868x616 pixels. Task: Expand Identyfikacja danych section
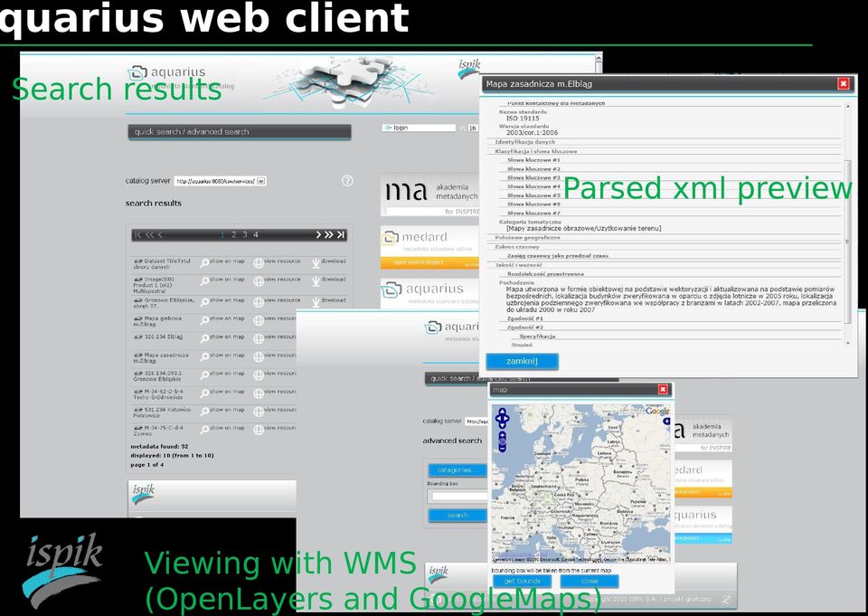(x=524, y=142)
